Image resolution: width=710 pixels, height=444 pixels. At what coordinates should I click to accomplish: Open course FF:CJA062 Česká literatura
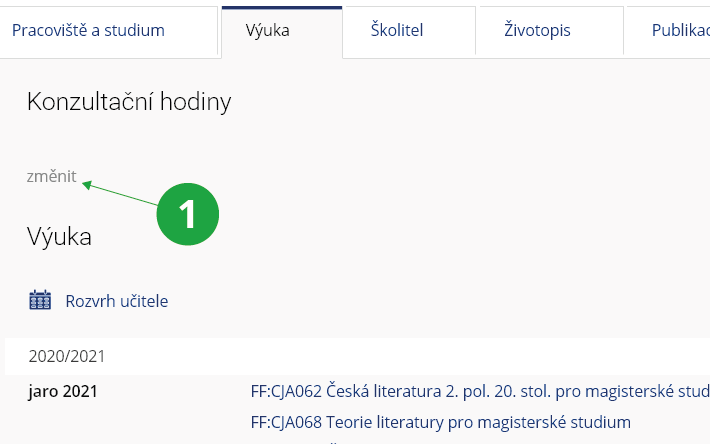point(480,390)
